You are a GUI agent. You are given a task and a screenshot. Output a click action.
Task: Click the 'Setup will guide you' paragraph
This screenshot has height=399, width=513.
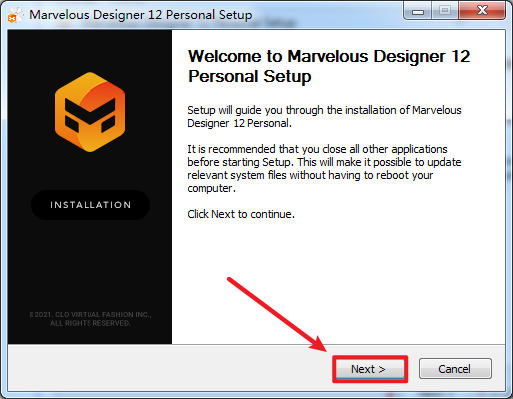(x=324, y=117)
